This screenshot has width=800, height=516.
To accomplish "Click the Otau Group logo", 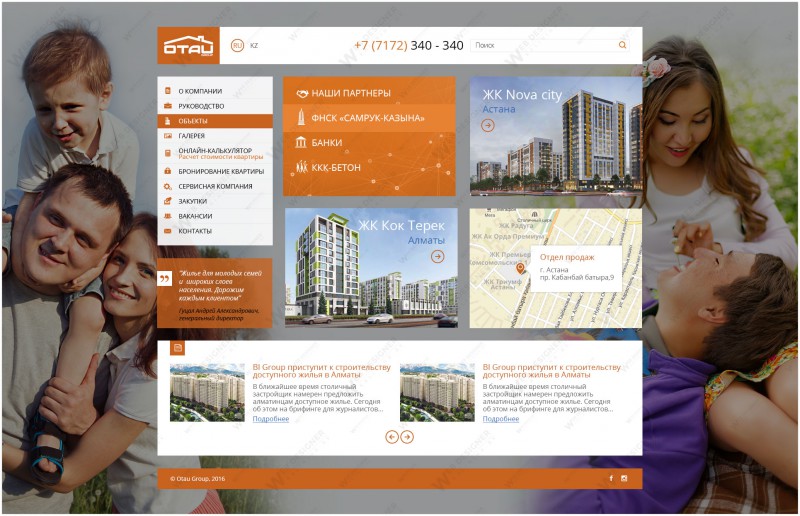I will (188, 45).
